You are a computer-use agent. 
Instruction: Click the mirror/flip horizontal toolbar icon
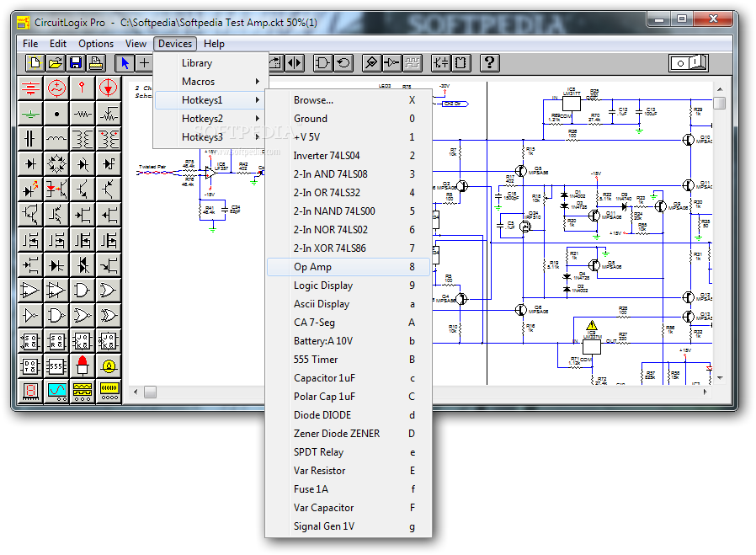[294, 62]
